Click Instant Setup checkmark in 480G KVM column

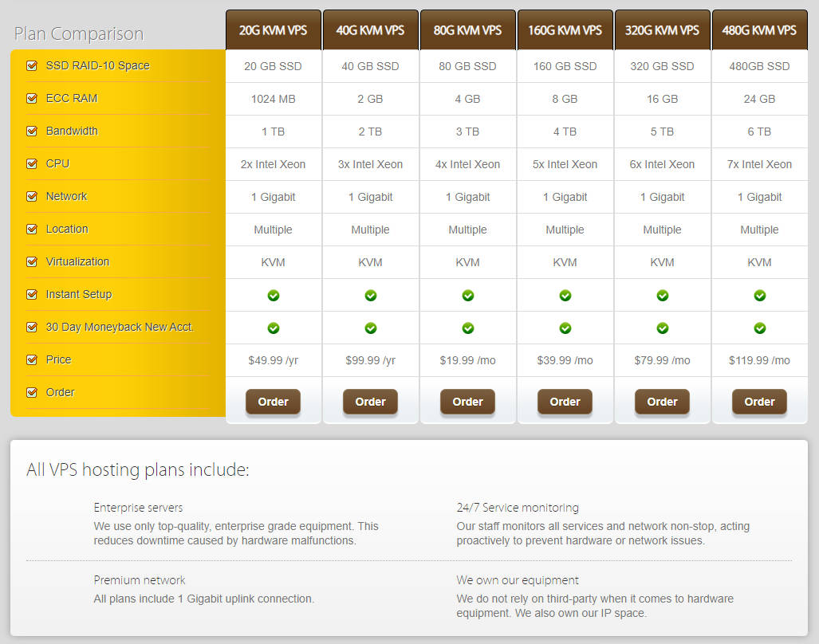click(x=760, y=296)
